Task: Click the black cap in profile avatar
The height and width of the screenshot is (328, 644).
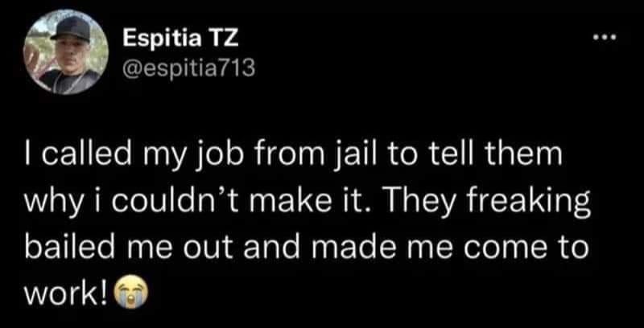Action: coord(71,29)
